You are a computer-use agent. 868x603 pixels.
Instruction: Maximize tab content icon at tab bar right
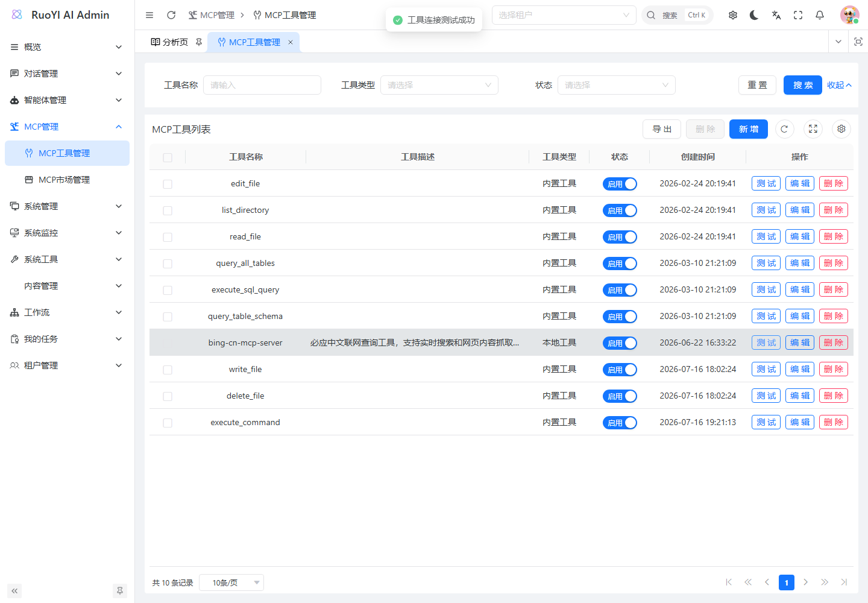point(858,42)
